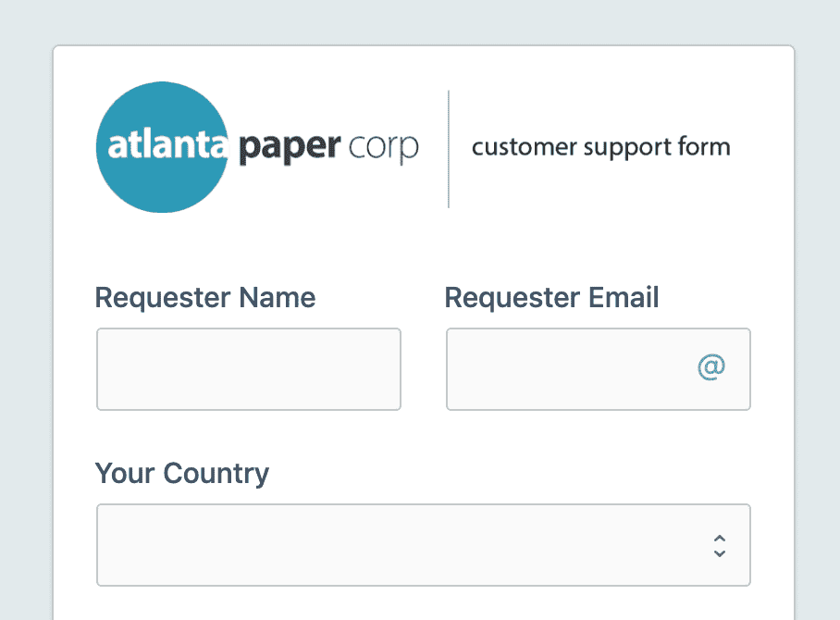The height and width of the screenshot is (620, 840).
Task: Open the Your Country dropdown
Action: click(x=423, y=545)
